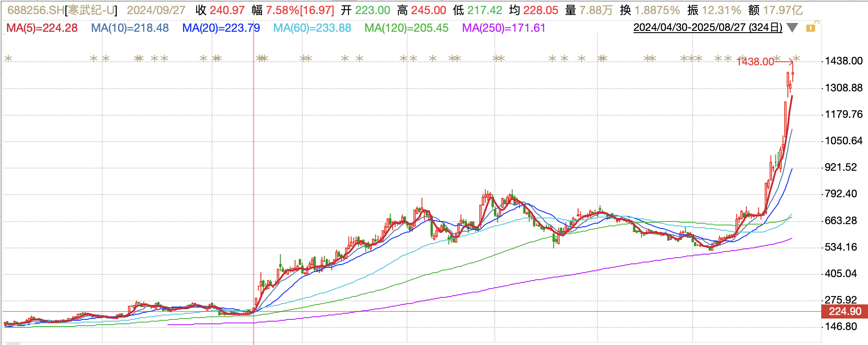Click the turnover amount 额 17.97亿
This screenshot has width=868, height=345.
coord(775,10)
